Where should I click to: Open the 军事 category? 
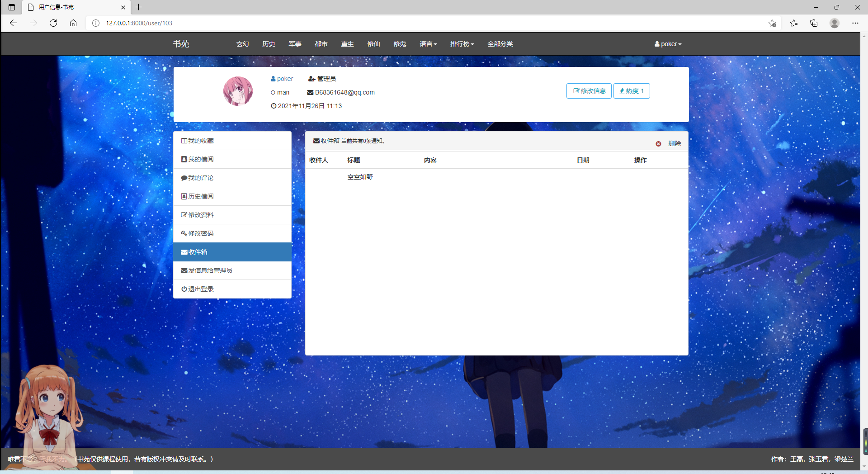(x=295, y=44)
